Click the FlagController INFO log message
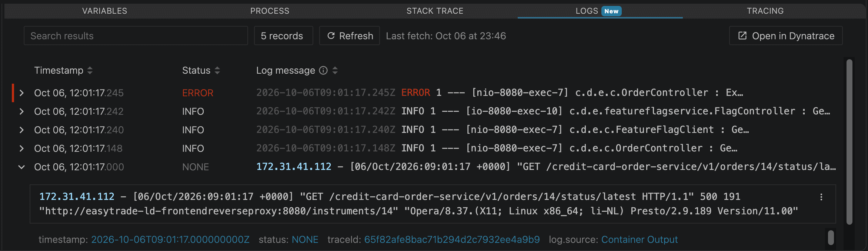 pos(543,111)
